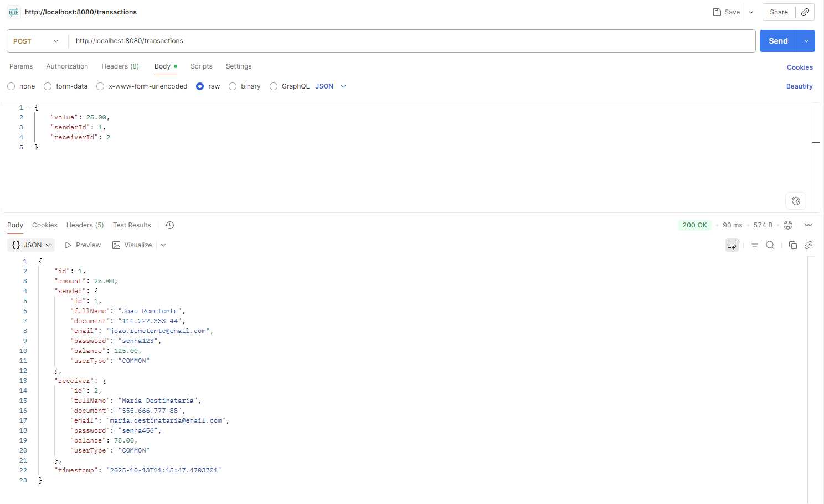Toggle word wrap in the response viewer
Screen dimensions: 824x504
point(732,245)
